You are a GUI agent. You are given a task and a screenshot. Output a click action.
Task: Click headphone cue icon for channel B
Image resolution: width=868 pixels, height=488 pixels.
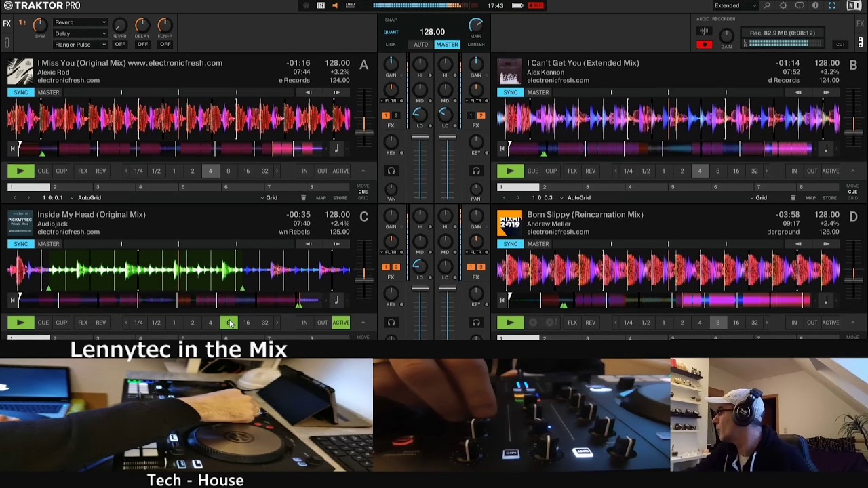(476, 171)
